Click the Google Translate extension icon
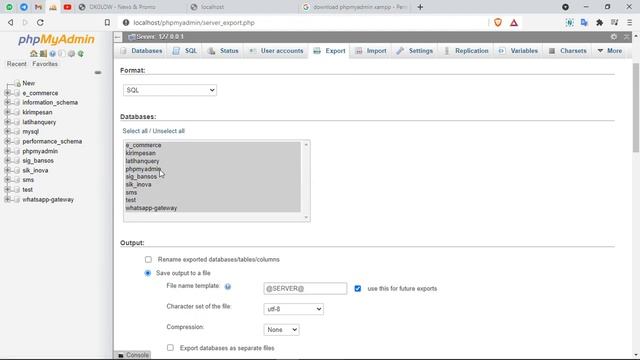The image size is (640, 360). (x=584, y=22)
